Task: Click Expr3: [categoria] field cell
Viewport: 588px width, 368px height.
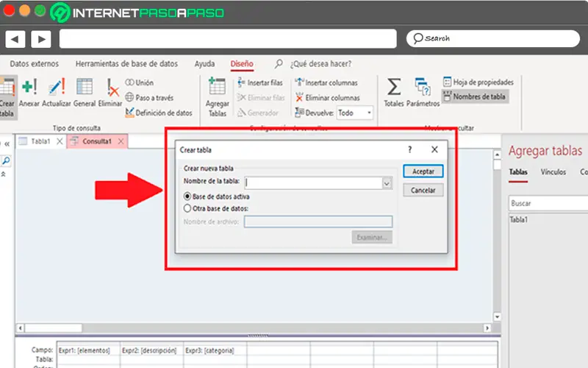Action: click(215, 350)
